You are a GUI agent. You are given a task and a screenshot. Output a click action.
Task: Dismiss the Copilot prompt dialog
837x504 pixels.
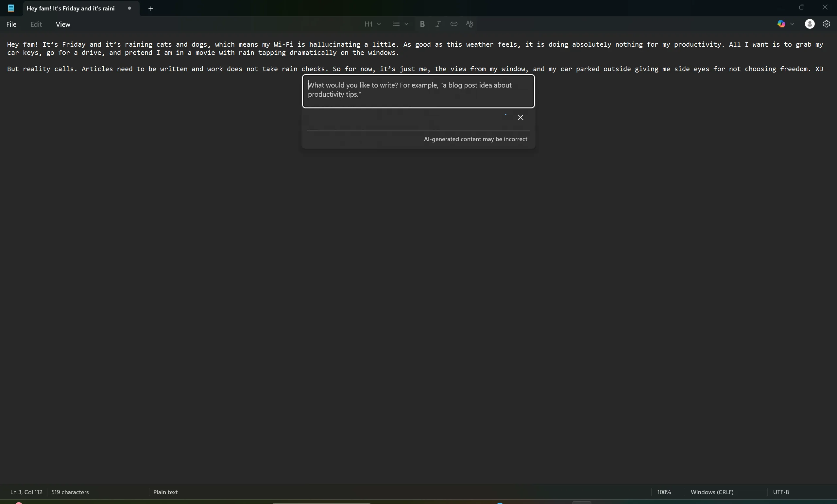coord(521,117)
